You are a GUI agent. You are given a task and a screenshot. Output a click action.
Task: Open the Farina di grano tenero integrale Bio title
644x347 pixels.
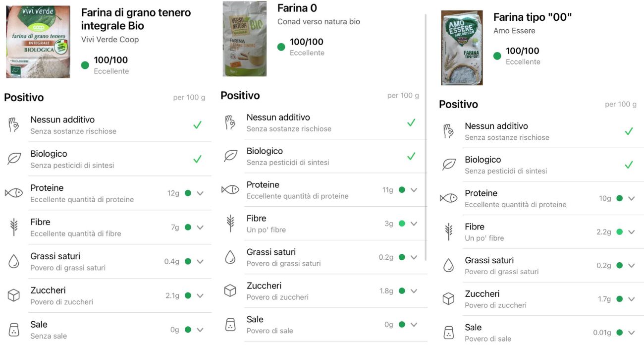point(135,19)
